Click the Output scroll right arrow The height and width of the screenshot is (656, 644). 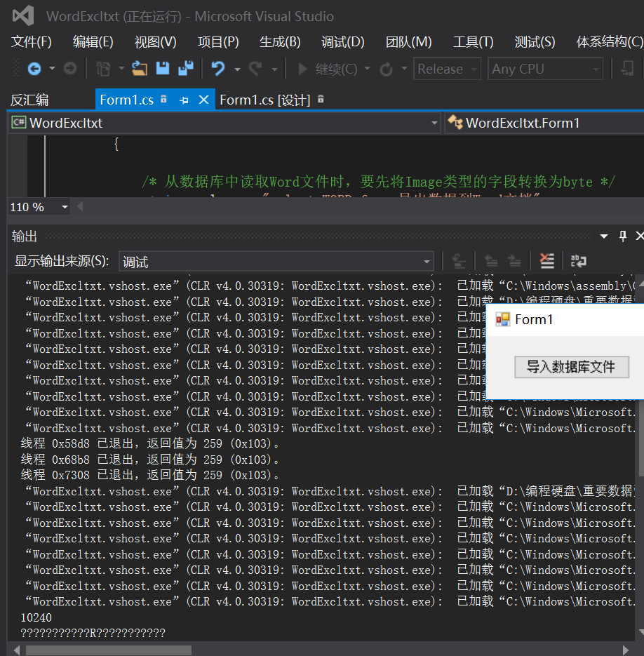(x=626, y=650)
